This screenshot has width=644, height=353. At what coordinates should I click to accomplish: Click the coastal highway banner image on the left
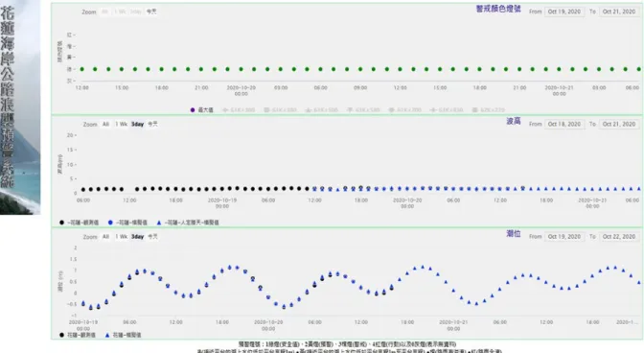(20, 107)
